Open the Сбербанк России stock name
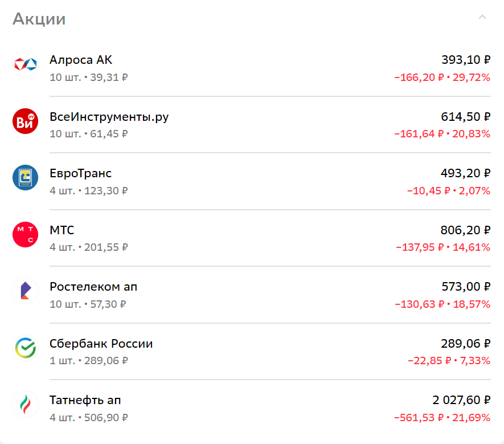Image resolution: width=504 pixels, height=444 pixels. point(101,344)
